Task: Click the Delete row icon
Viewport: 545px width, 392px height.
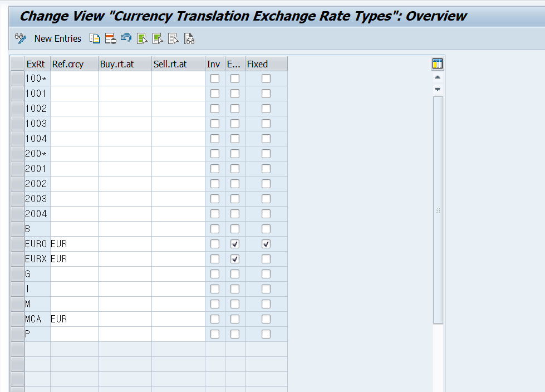Action: [x=111, y=38]
